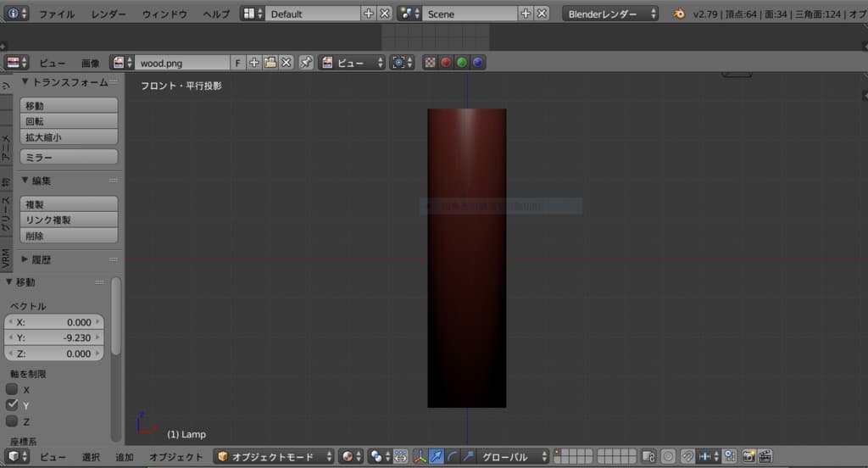Click the OpenGL render image camera icon
The image size is (868, 468).
click(748, 456)
